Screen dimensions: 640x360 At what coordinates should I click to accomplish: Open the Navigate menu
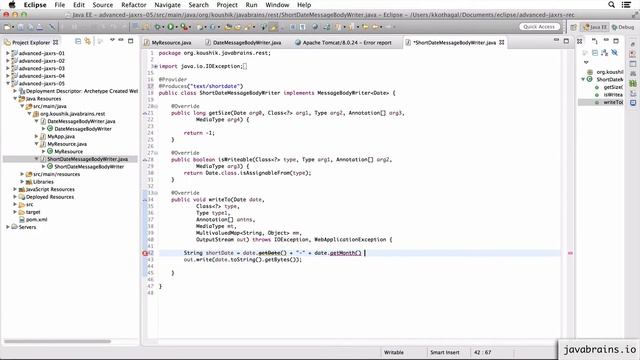click(167, 5)
